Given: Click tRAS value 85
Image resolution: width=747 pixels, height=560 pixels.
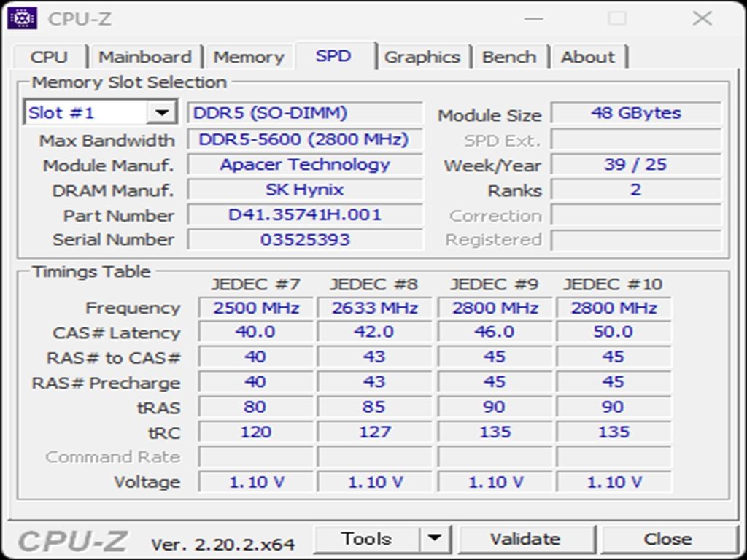Looking at the screenshot, I should (374, 407).
